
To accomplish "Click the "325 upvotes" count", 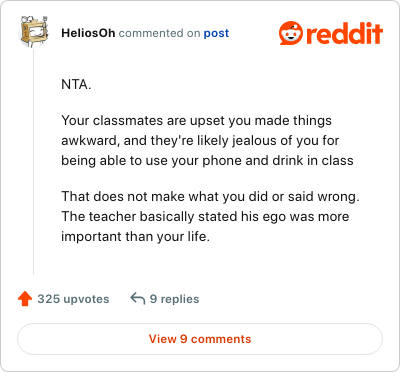I will tap(73, 299).
